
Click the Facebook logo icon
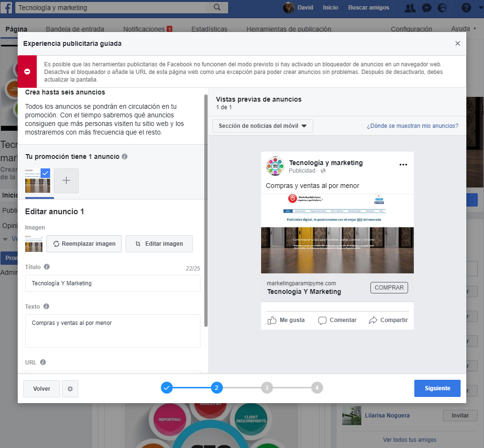[x=6, y=8]
